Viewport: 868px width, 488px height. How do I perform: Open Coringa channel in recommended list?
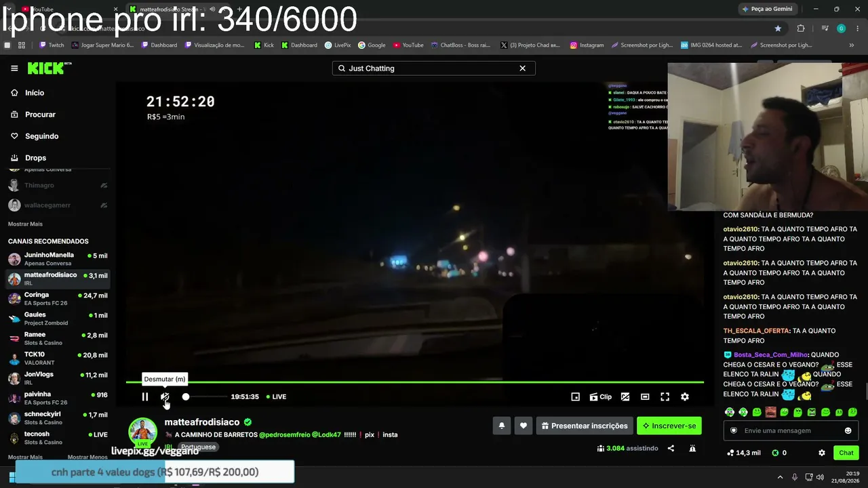point(58,299)
